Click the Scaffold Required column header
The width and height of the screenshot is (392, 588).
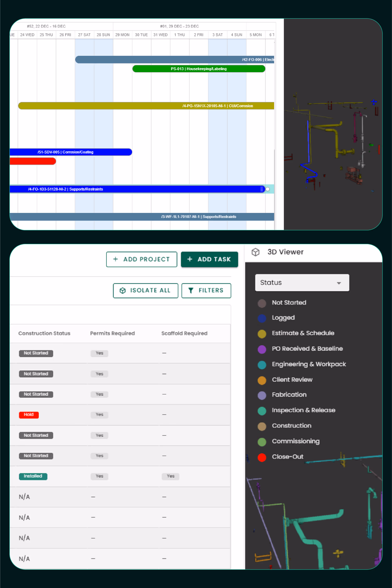[x=184, y=333]
